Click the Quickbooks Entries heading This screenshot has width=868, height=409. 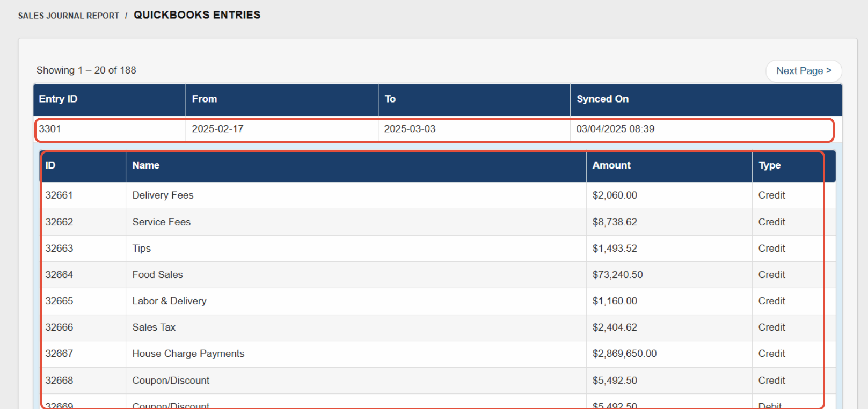point(197,15)
